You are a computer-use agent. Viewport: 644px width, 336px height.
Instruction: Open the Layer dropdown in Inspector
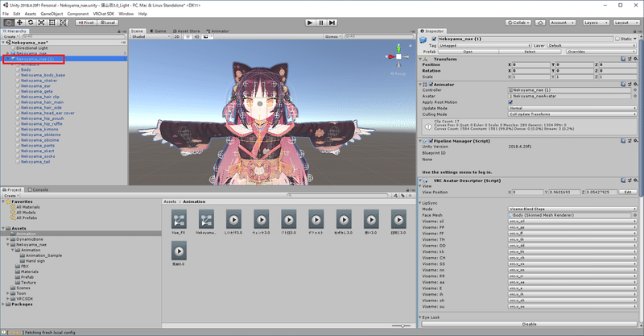tap(592, 46)
